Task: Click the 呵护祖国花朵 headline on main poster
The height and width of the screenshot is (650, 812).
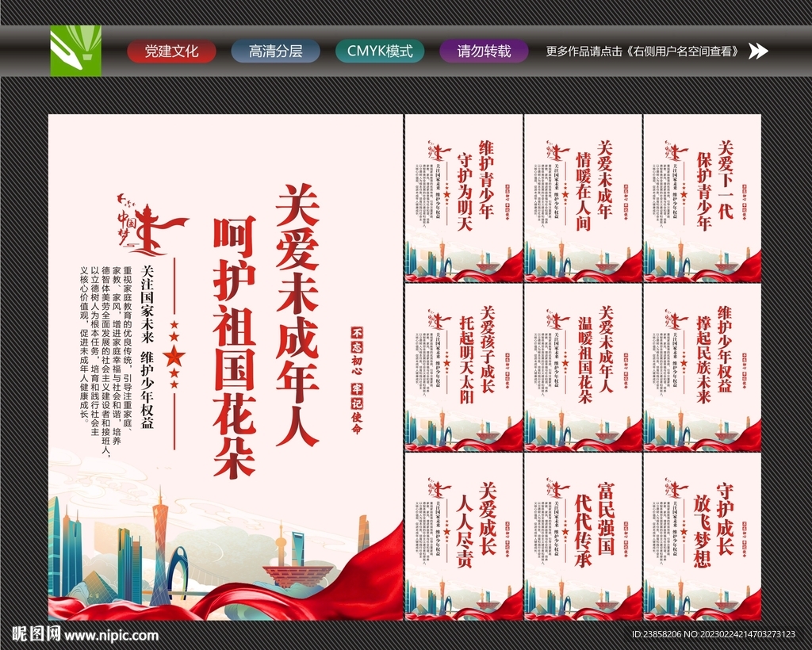Action: 235,346
